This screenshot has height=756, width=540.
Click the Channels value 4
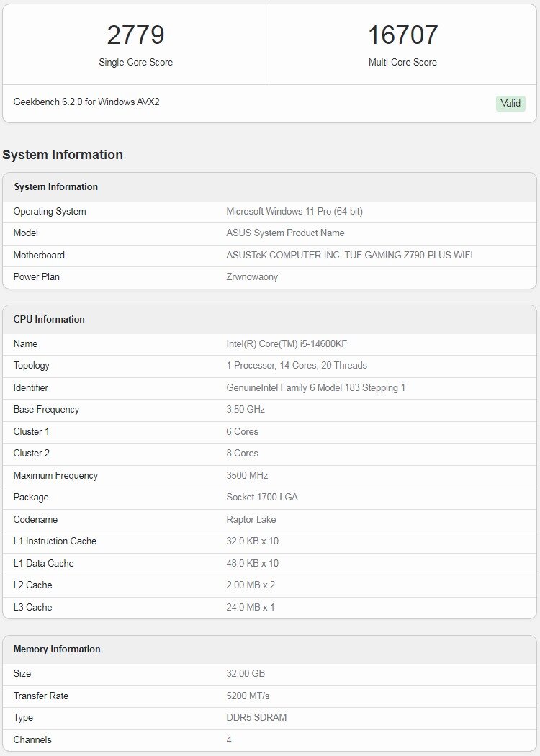tap(229, 739)
